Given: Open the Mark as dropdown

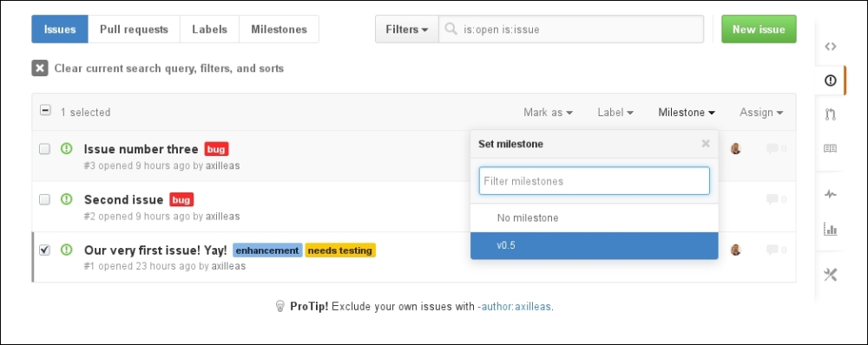Looking at the screenshot, I should tap(548, 112).
